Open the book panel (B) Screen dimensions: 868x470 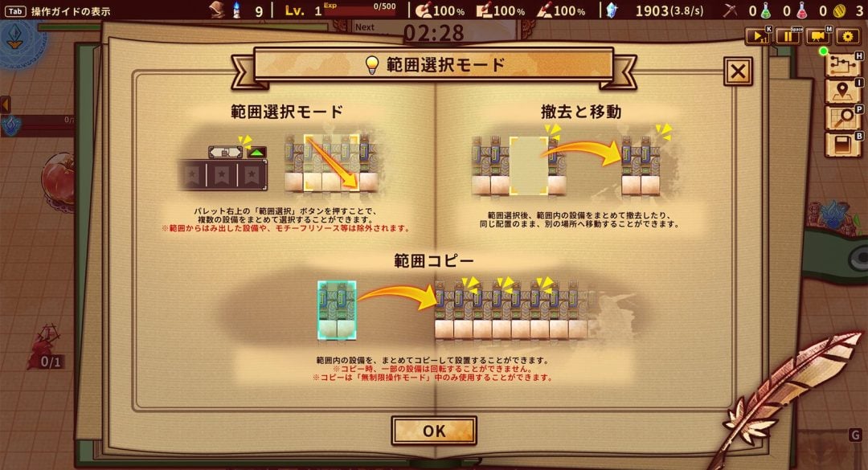[x=842, y=145]
